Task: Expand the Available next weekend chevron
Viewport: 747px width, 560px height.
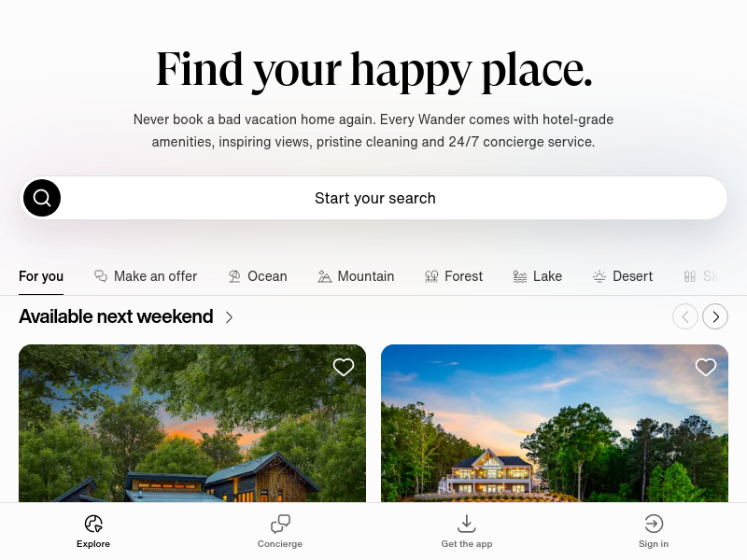Action: (x=229, y=317)
